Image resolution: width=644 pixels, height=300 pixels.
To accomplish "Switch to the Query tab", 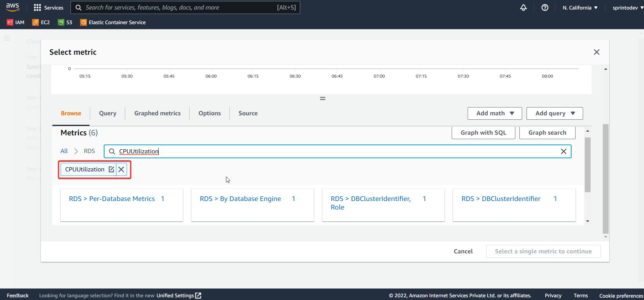I will [x=108, y=113].
